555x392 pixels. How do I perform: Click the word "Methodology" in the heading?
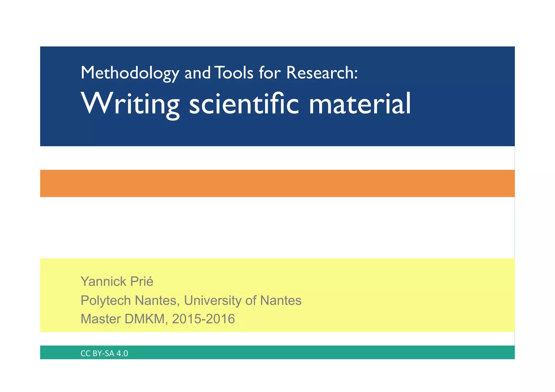(130, 73)
